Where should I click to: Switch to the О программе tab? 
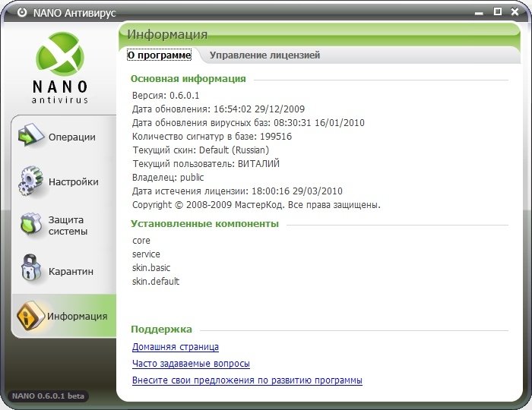159,55
